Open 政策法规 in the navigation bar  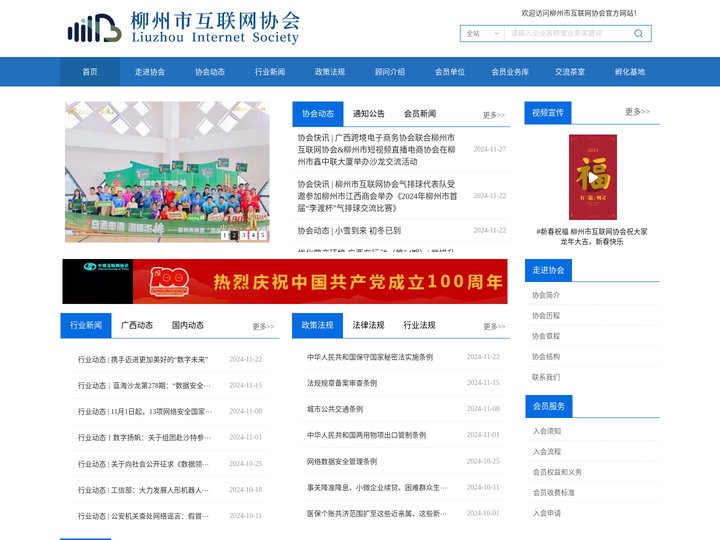[330, 72]
